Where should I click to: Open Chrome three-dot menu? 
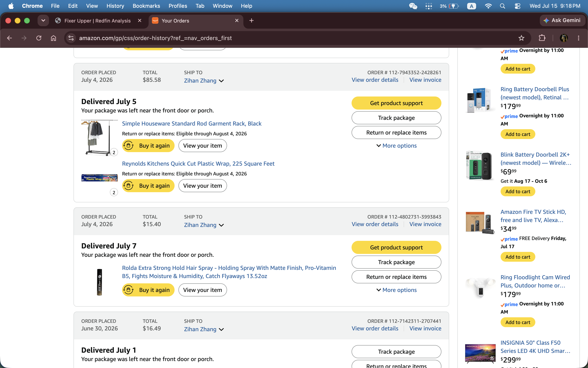(578, 38)
